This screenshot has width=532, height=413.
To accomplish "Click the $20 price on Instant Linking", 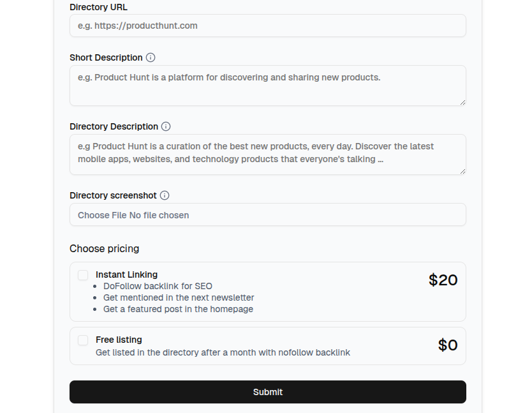I will pyautogui.click(x=443, y=280).
